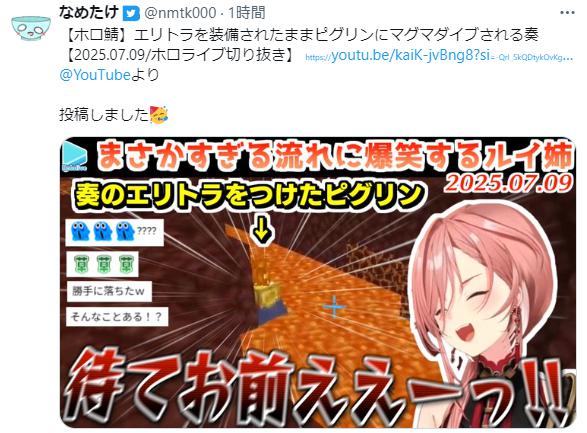
Task: Open the @YouTube mention
Action: point(95,75)
